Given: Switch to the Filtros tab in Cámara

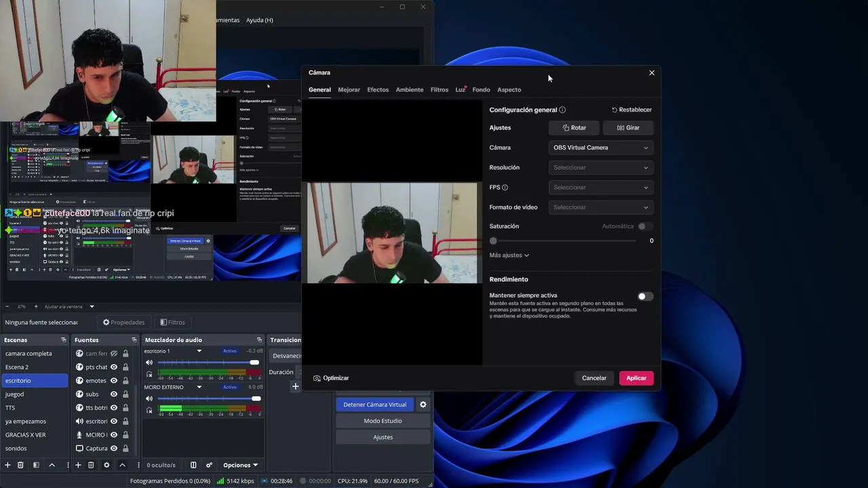Looking at the screenshot, I should (439, 89).
